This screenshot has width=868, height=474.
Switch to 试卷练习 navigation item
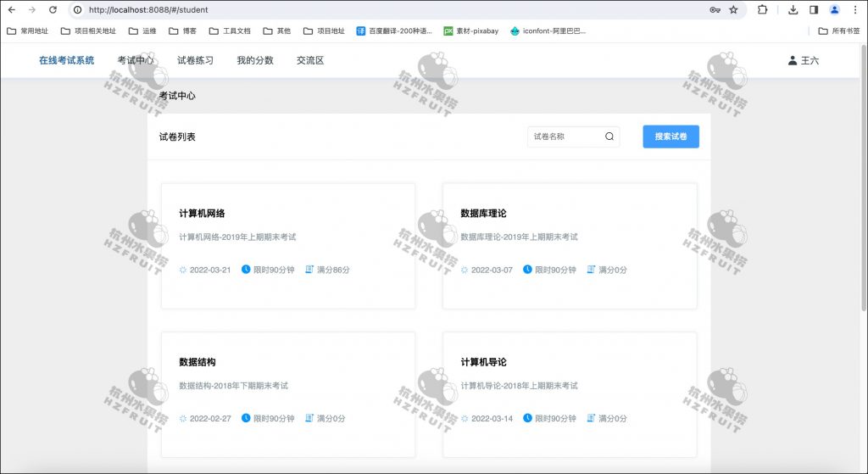(196, 60)
